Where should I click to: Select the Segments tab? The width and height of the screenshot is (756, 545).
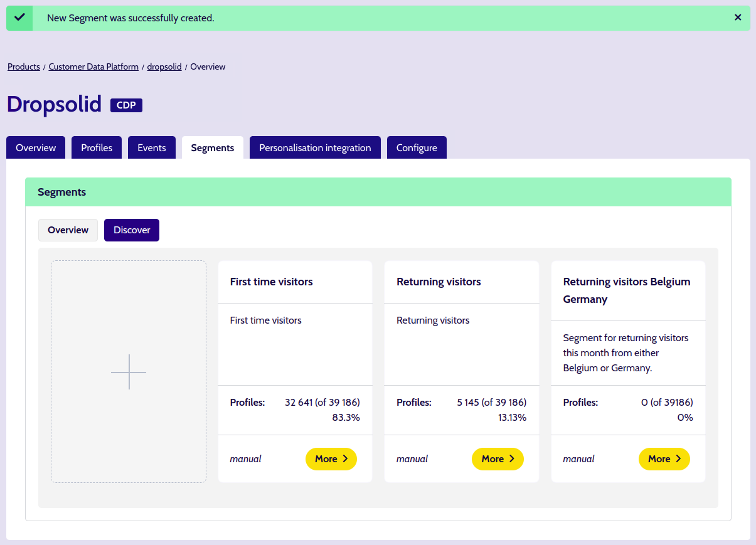(213, 147)
